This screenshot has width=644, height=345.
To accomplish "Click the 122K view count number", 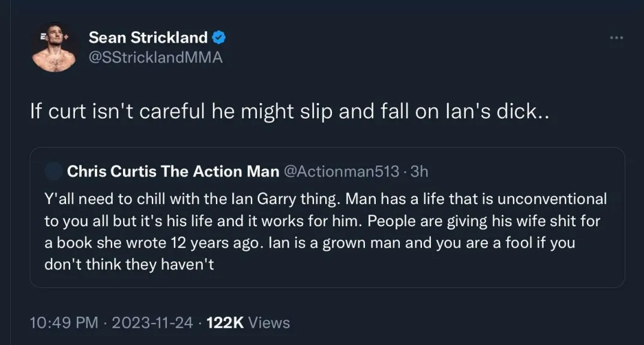I will tap(225, 323).
